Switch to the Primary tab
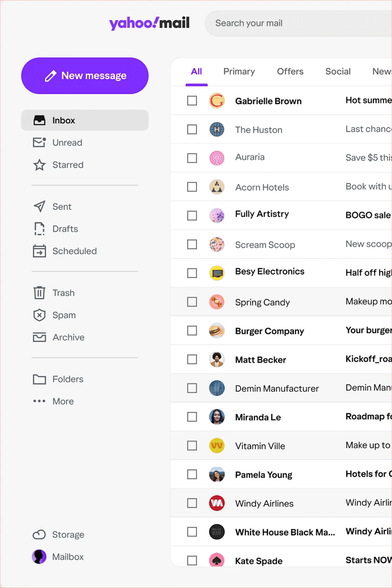Viewport: 392px width, 588px height. (x=239, y=71)
